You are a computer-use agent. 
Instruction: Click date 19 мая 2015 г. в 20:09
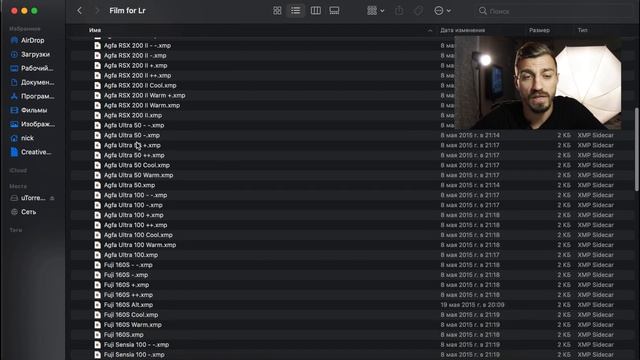472,304
